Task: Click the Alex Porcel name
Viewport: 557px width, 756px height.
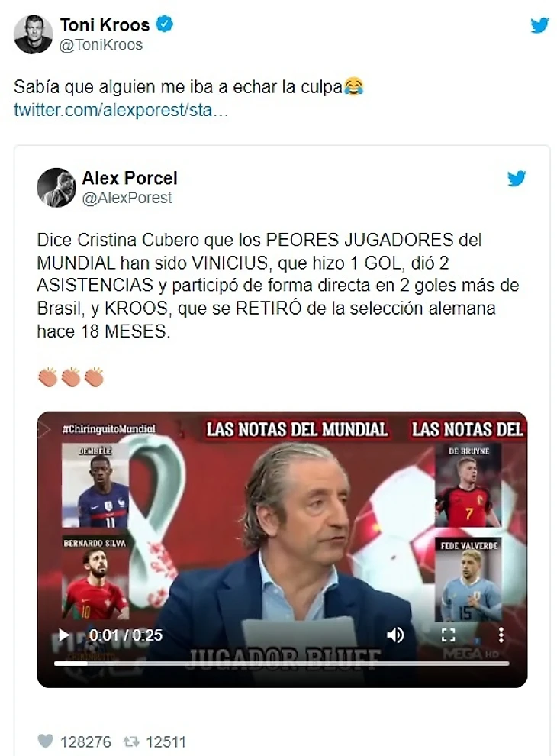Action: (130, 178)
